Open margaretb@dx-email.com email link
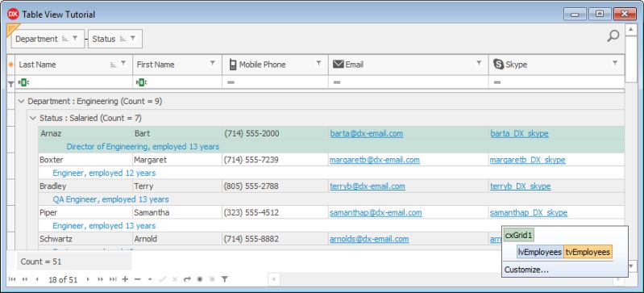The image size is (644, 293). [375, 160]
